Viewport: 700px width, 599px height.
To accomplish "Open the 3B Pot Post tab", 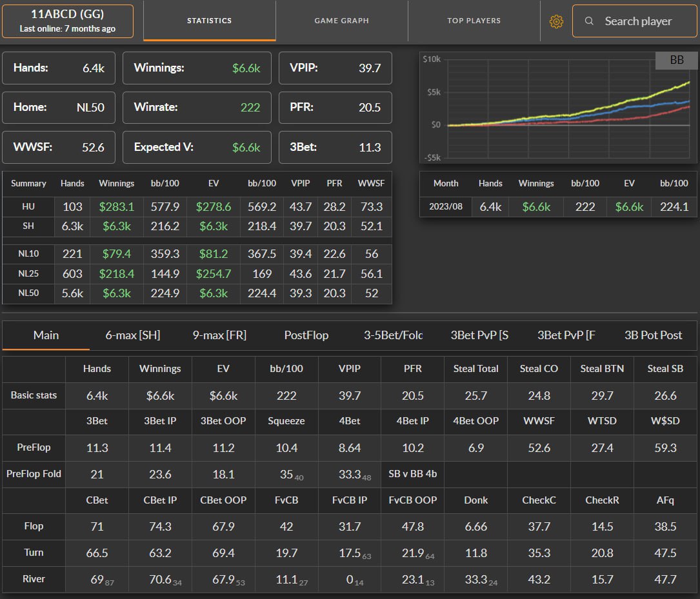I will pyautogui.click(x=653, y=335).
